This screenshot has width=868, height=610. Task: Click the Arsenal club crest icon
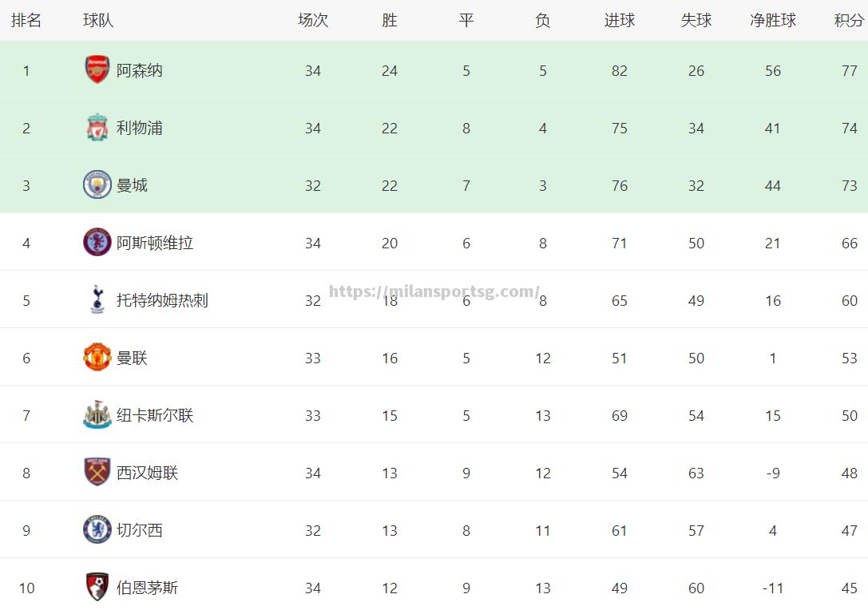coord(97,69)
